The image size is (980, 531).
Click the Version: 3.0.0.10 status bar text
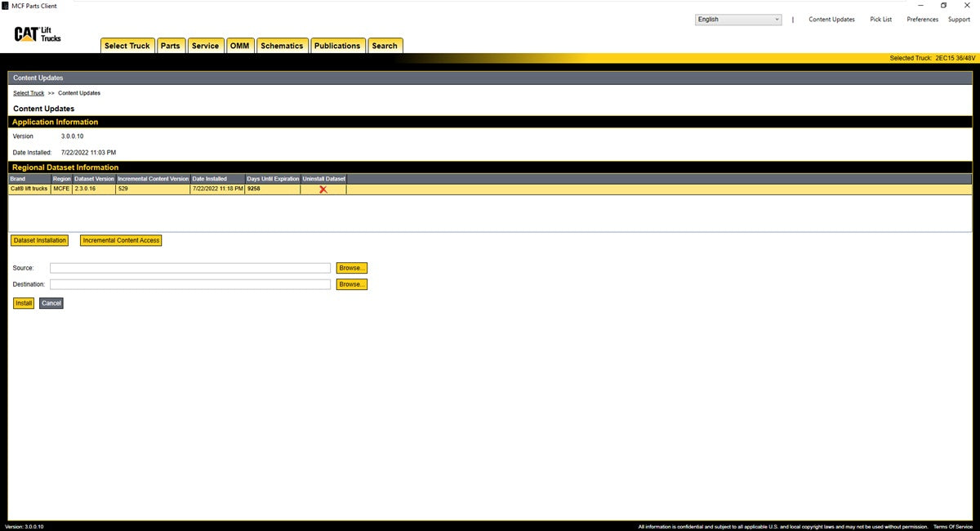tap(24, 527)
